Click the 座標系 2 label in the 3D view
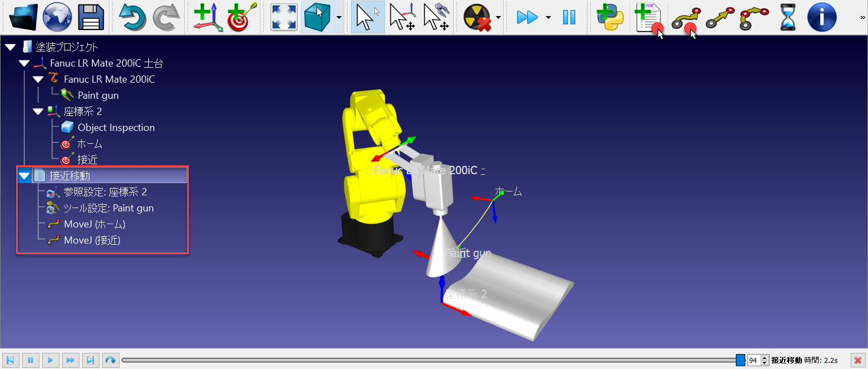 [466, 294]
